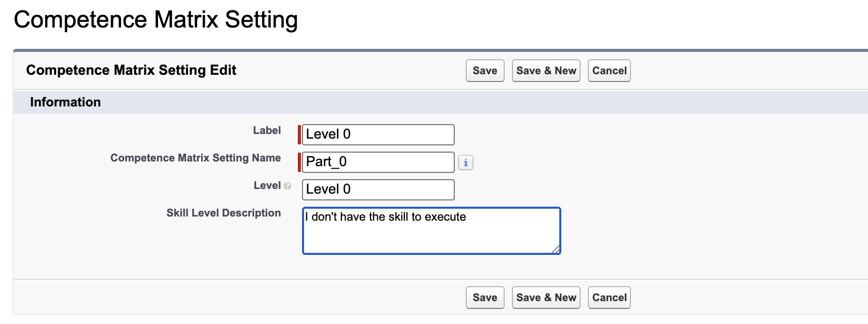Click the bottom Cancel button
Screen dimensions: 868x324
(x=609, y=298)
